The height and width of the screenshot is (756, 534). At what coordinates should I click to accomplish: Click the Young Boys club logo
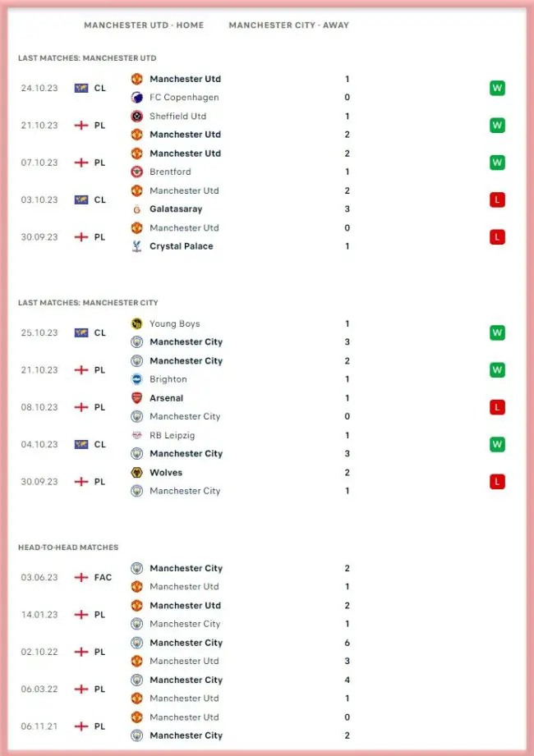137,324
